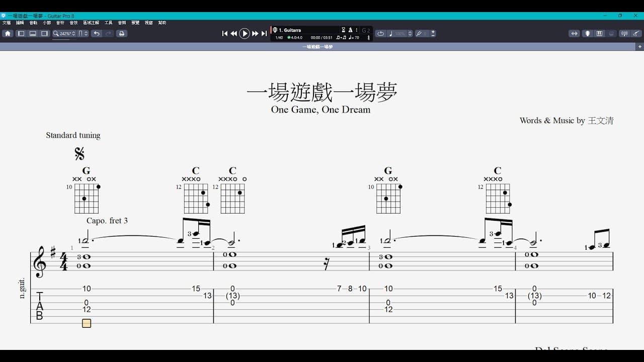Toggle the metronome

coord(350,30)
